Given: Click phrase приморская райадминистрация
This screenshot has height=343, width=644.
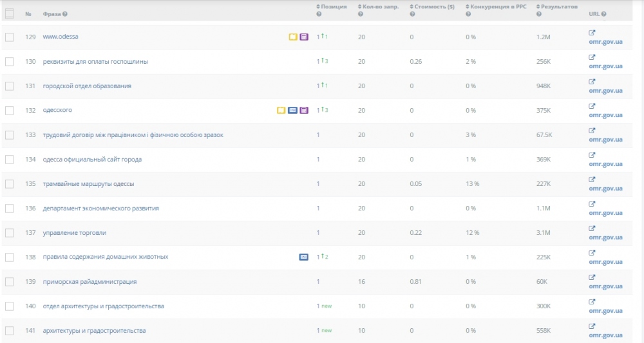Looking at the screenshot, I should tap(90, 282).
